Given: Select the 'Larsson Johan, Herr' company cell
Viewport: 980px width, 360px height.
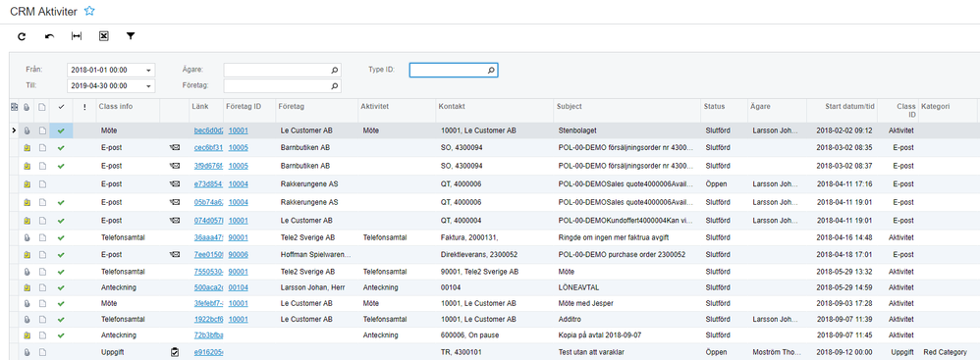Looking at the screenshot, I should tap(317, 288).
